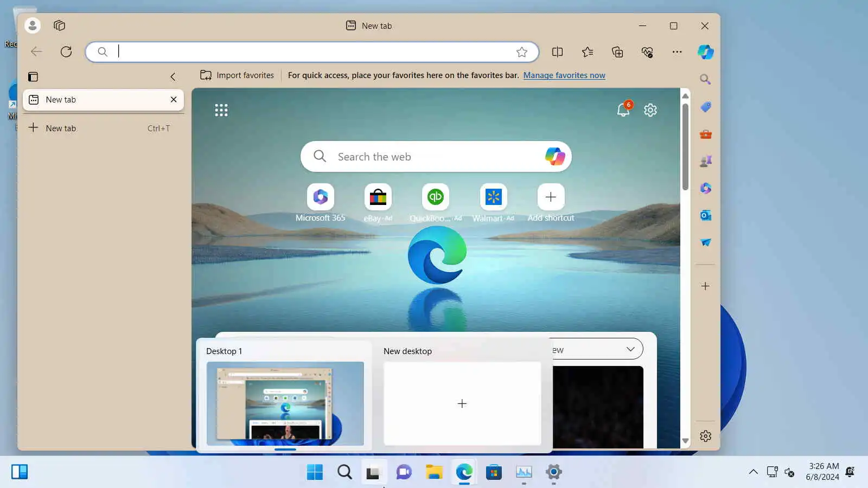Open the notifications bell

click(x=624, y=109)
